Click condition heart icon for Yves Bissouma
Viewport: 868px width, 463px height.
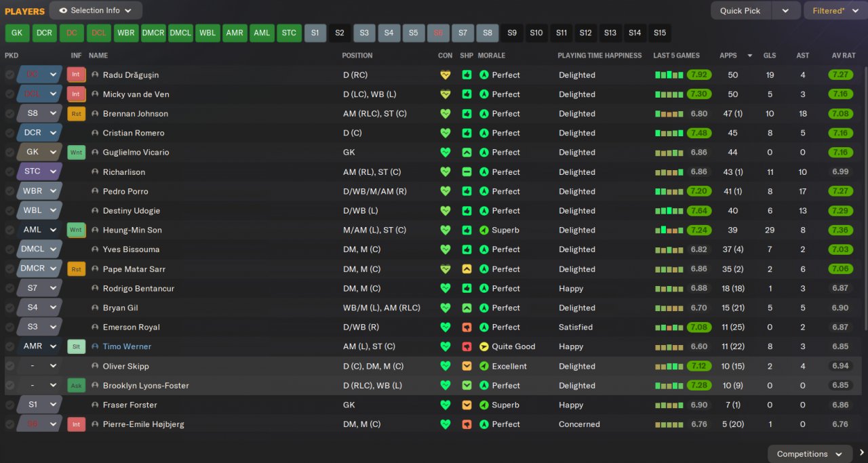coord(445,249)
